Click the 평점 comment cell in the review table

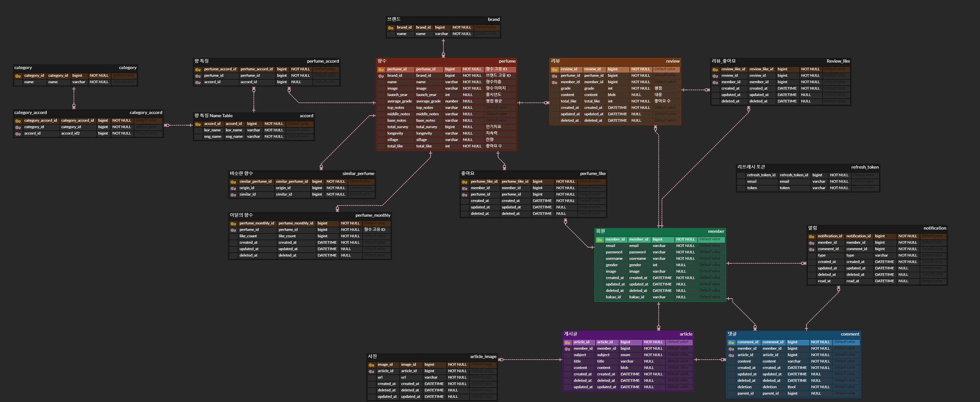tap(658, 88)
